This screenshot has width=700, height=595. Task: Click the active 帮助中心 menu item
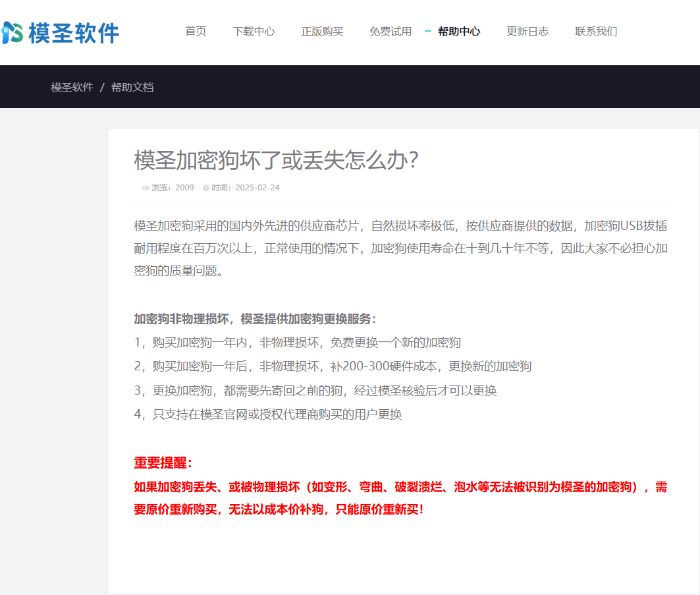459,31
